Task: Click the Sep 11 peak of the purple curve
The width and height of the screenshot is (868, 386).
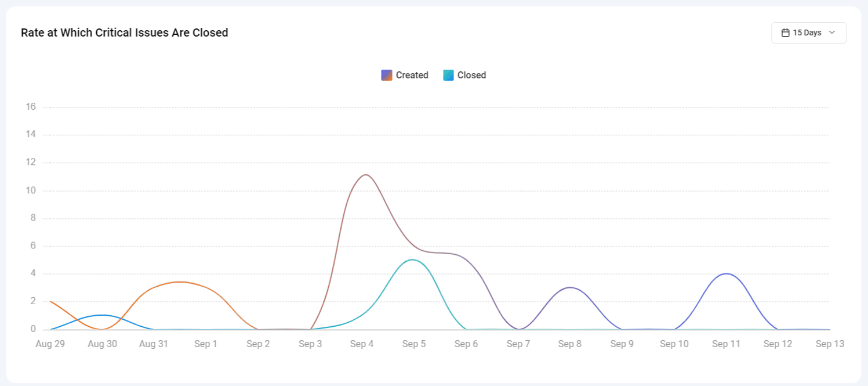Action: 726,273
